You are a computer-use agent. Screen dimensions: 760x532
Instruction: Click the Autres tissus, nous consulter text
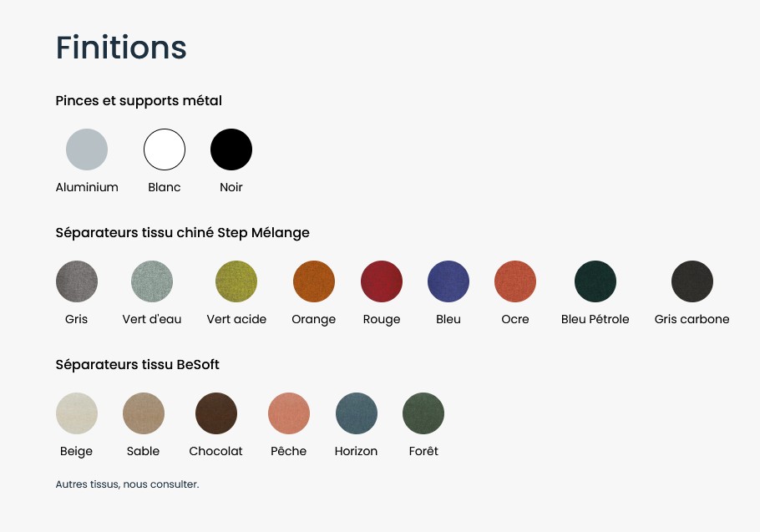tap(128, 484)
